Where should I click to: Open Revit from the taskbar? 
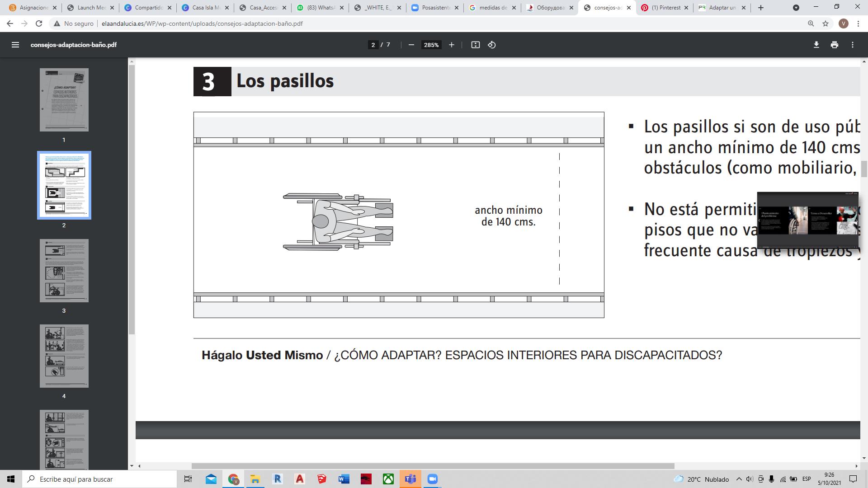coord(278,479)
